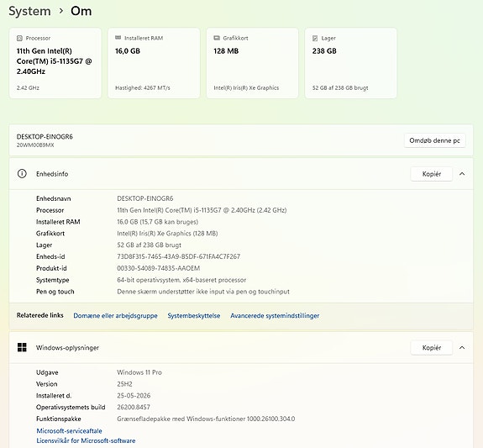Collapse the Enhedsinfo section chevron
This screenshot has height=448, width=483.
click(462, 174)
